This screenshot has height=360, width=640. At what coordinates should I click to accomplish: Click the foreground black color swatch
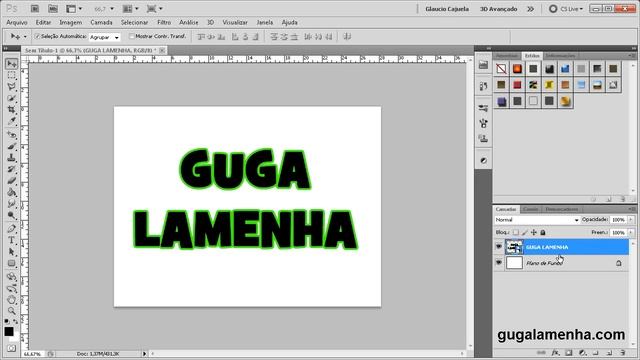tap(9, 331)
